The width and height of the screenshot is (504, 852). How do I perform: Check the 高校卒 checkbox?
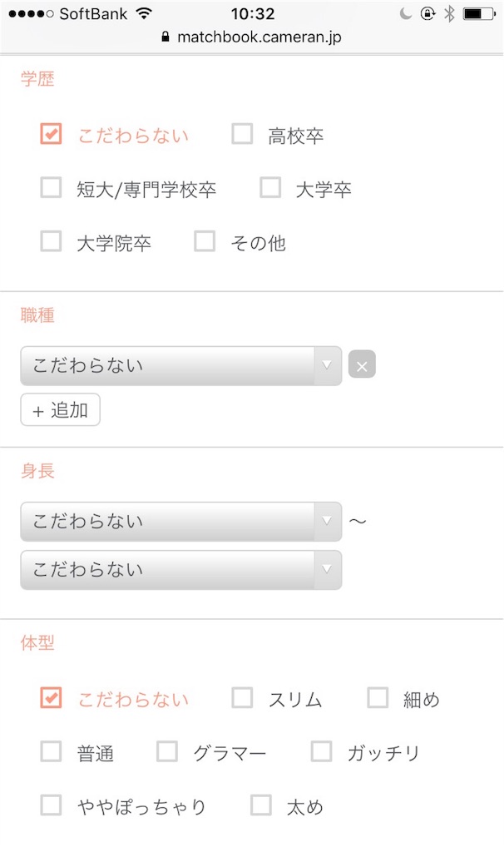pyautogui.click(x=242, y=134)
